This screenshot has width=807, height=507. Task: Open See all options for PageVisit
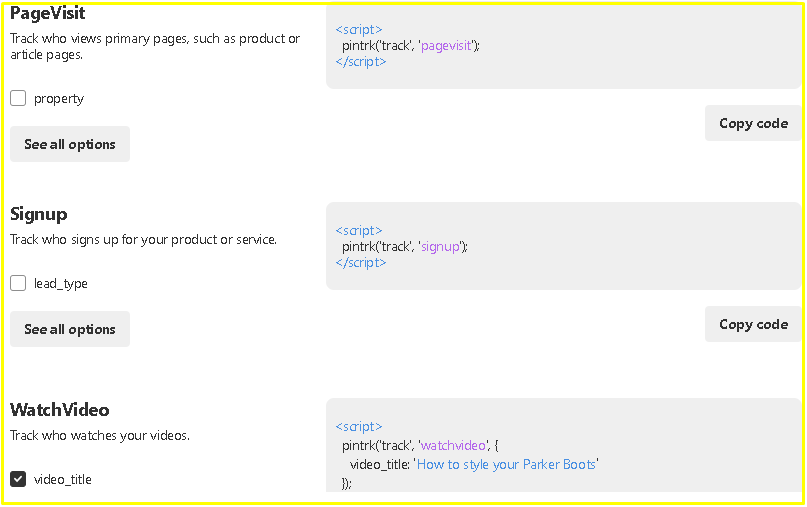point(70,144)
